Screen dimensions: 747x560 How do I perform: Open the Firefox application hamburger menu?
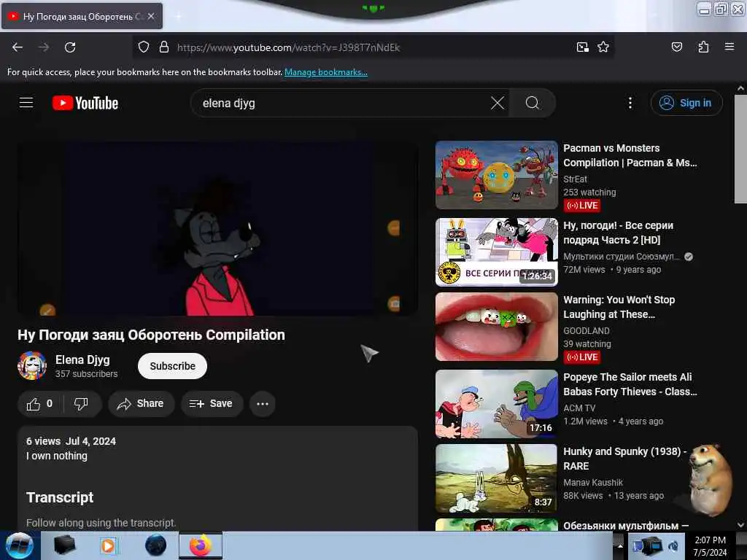point(729,47)
